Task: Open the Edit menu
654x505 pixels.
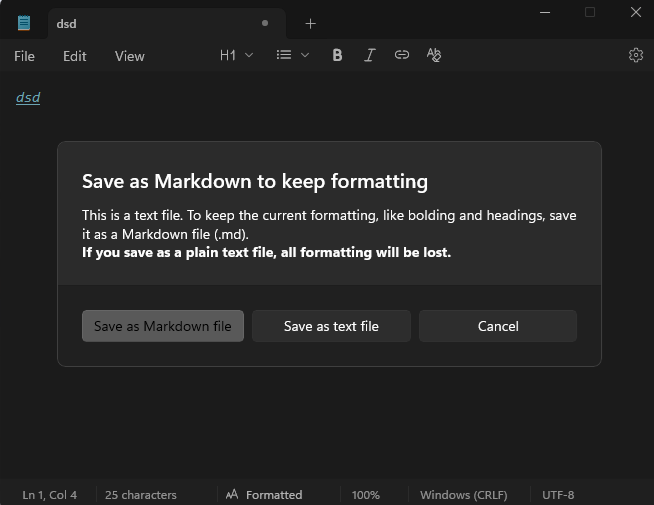Action: pyautogui.click(x=75, y=56)
